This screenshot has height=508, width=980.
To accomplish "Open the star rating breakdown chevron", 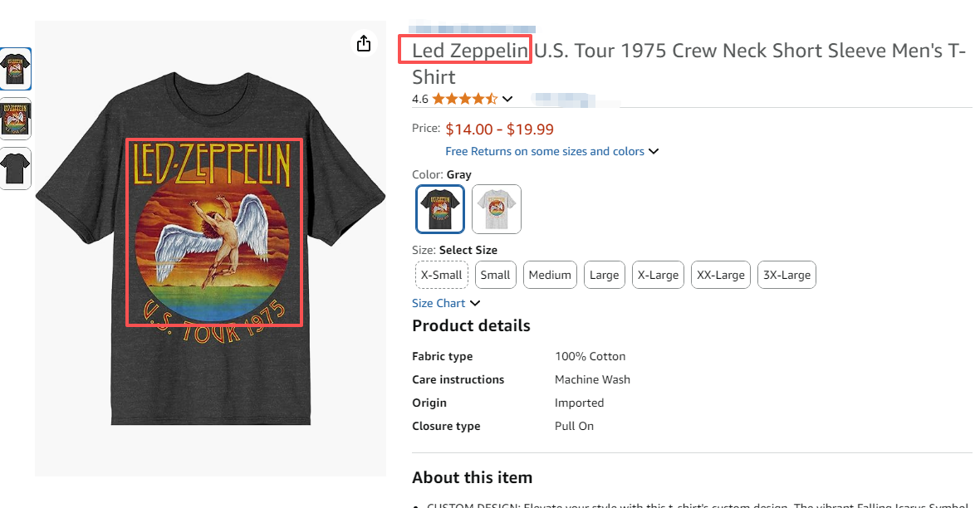I will click(507, 99).
